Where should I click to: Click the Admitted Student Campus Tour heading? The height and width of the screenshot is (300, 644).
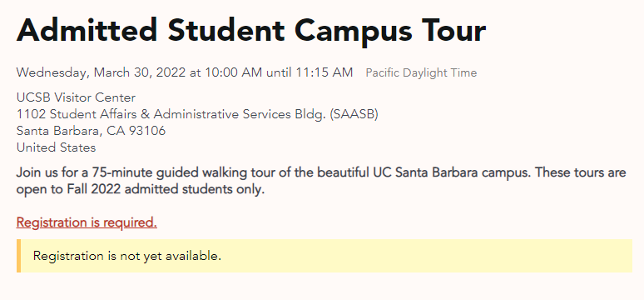coord(251,32)
